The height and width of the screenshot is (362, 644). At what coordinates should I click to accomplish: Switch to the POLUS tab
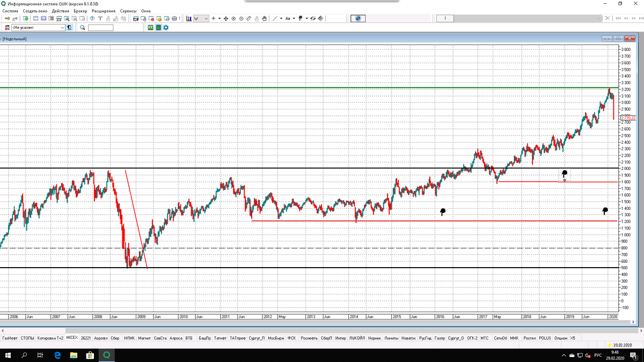point(545,338)
